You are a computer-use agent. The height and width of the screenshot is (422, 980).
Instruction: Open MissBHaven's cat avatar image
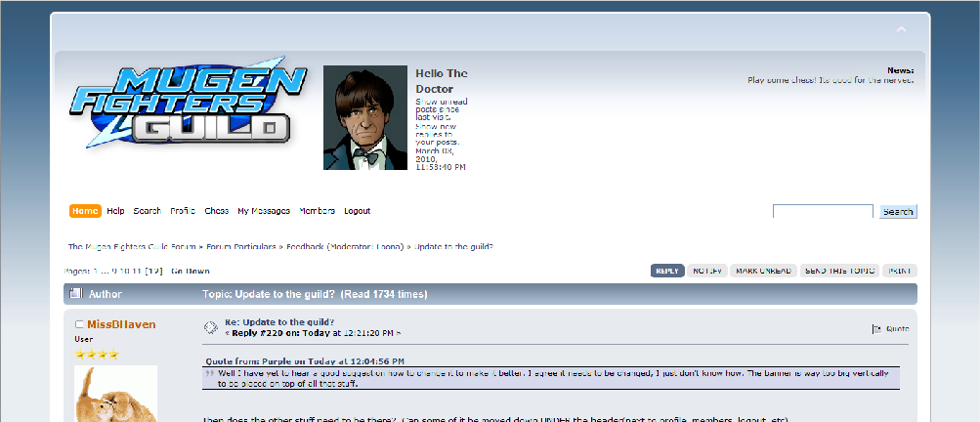(115, 394)
